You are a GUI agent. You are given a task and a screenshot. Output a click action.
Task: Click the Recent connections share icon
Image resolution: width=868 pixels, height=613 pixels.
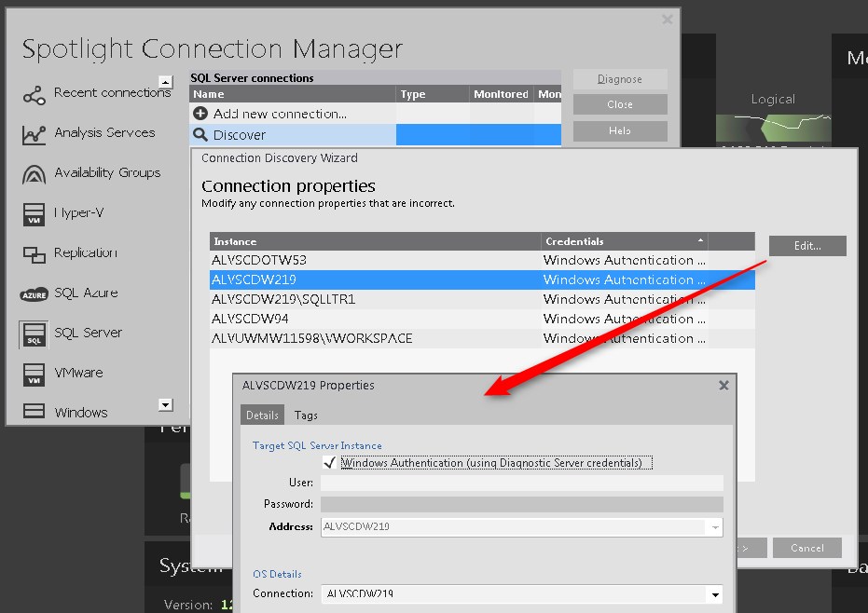click(x=34, y=94)
